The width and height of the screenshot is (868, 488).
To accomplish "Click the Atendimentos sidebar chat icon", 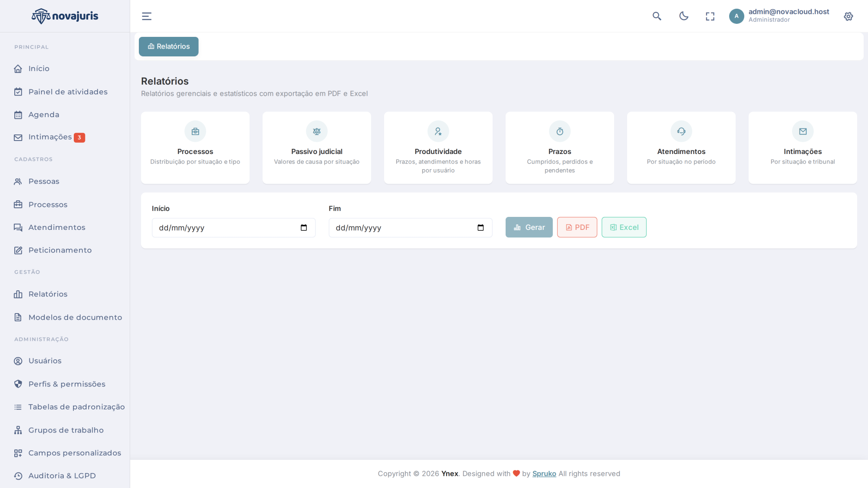I will (x=18, y=228).
